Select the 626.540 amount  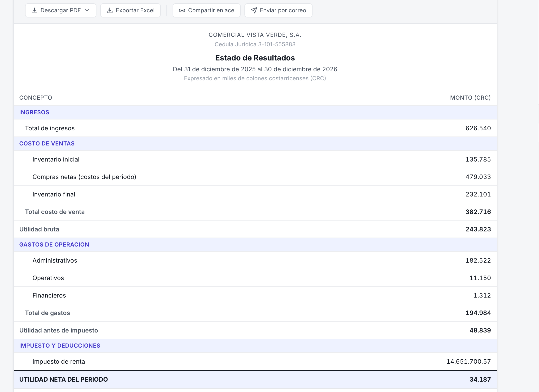point(478,128)
